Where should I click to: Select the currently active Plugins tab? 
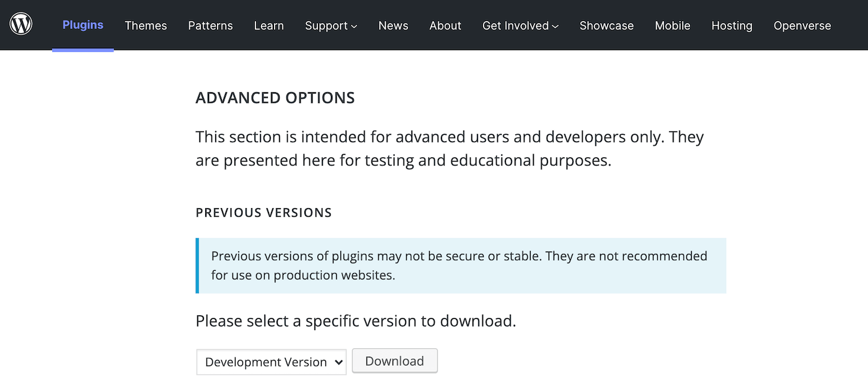coord(82,25)
